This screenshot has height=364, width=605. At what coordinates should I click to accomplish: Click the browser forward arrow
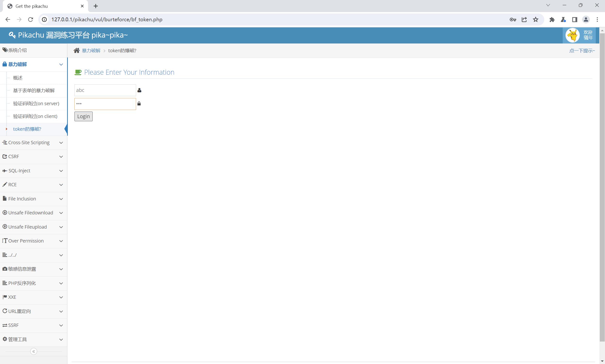click(19, 19)
